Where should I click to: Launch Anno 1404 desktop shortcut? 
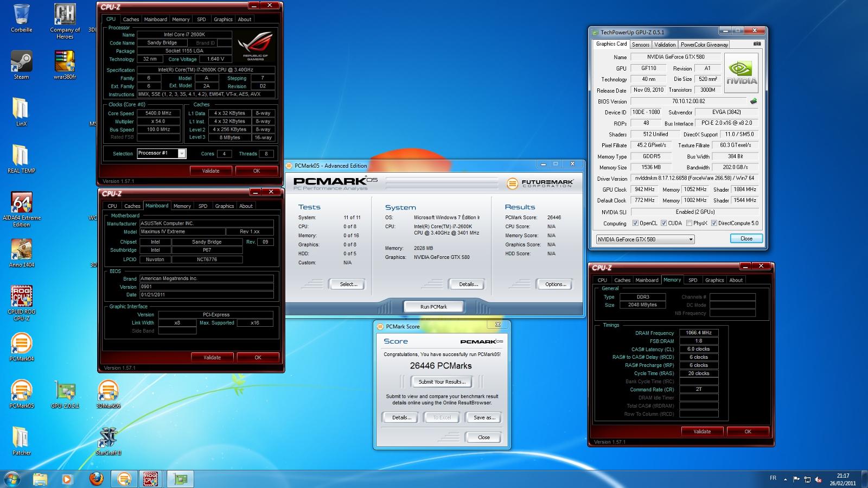pos(22,253)
